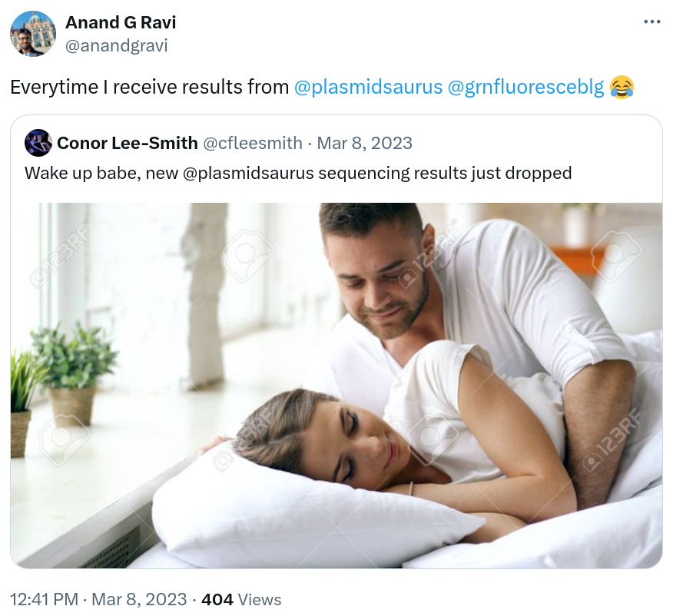Screen dimensions: 673x616
Task: Open the three-dot more options menu
Action: (x=652, y=22)
